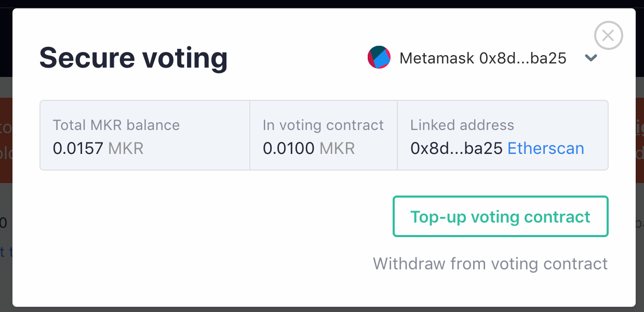644x312 pixels.
Task: Click the 0.0157 balance value
Action: 78,149
